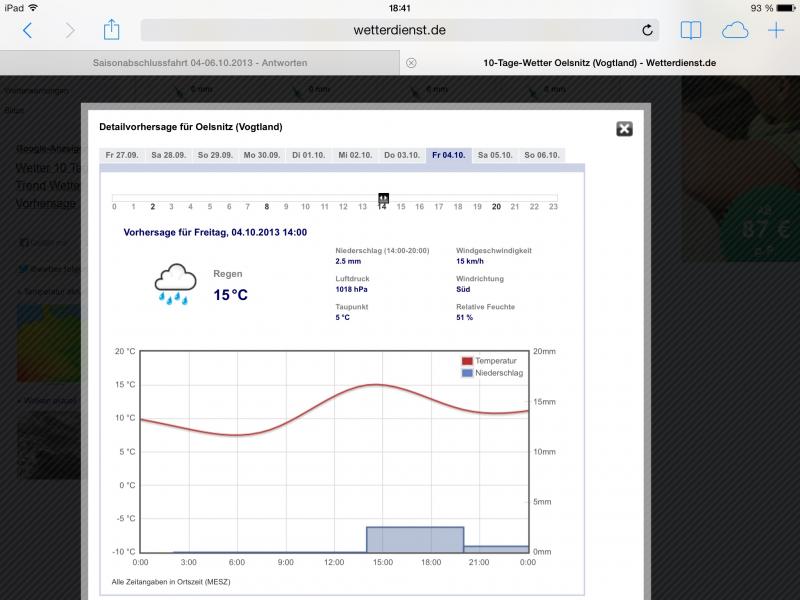Select the So 06.10. day tab
This screenshot has height=600, width=800.
tap(541, 155)
